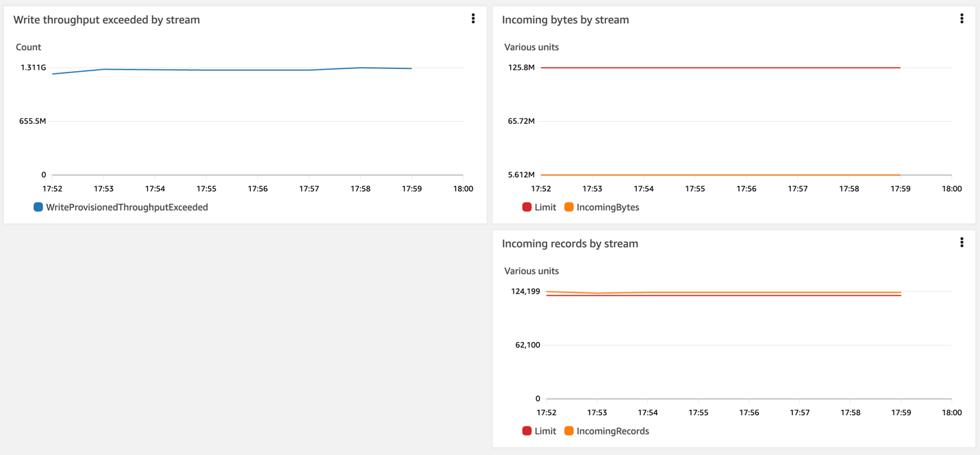Open the options menu on Write throughput chart
The image size is (980, 455).
[473, 18]
